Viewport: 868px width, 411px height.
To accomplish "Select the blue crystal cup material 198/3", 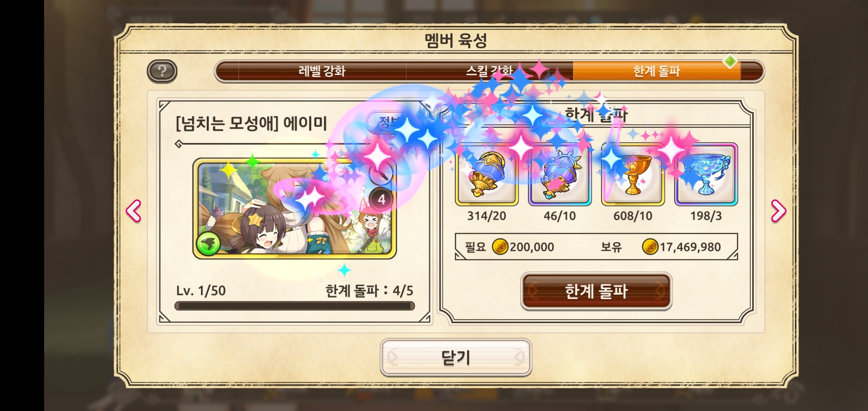I will pyautogui.click(x=706, y=175).
